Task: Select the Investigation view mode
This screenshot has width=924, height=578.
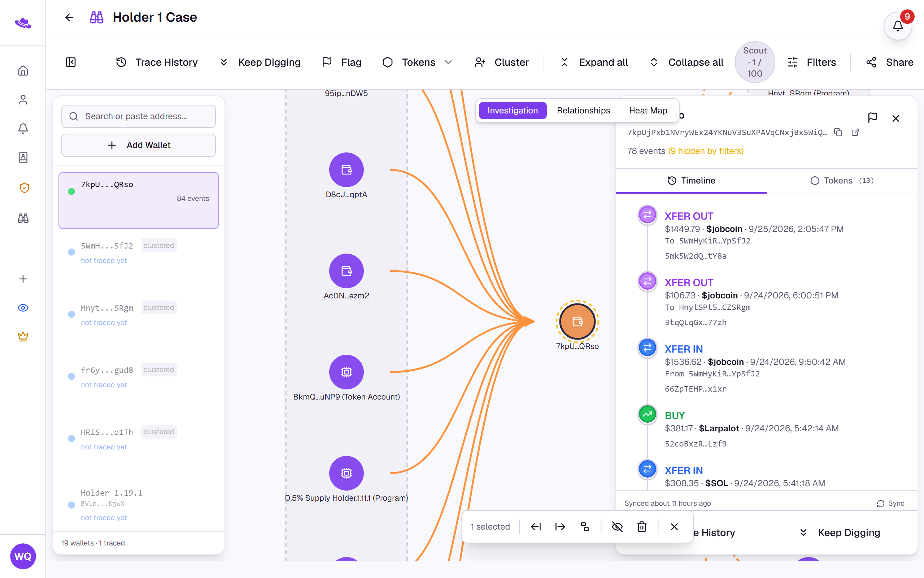Action: 513,111
